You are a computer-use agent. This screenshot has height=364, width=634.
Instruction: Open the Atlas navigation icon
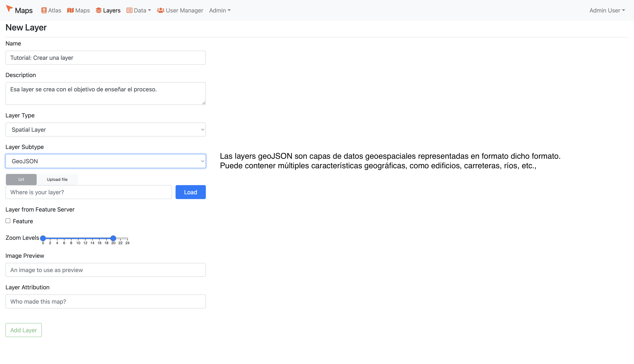44,10
